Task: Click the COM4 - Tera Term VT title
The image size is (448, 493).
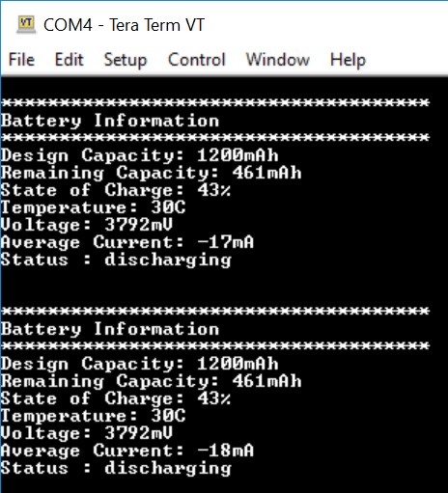Action: [x=124, y=25]
